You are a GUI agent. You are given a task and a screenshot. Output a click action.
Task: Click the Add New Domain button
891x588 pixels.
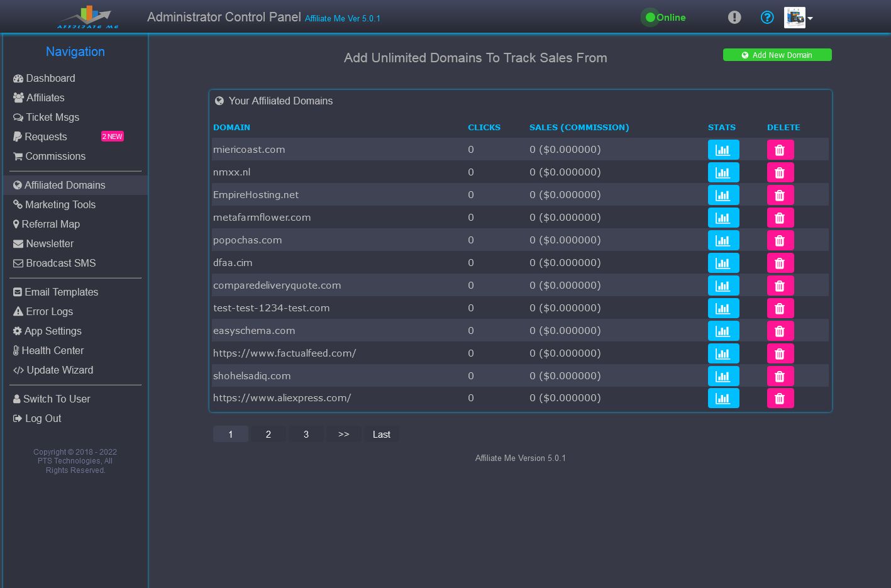777,55
